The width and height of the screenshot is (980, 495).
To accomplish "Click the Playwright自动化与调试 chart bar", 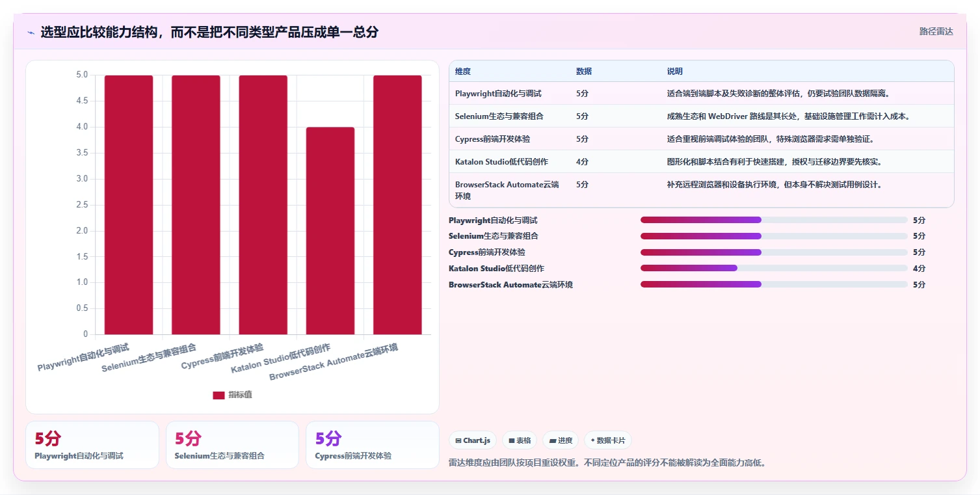I will click(129, 205).
